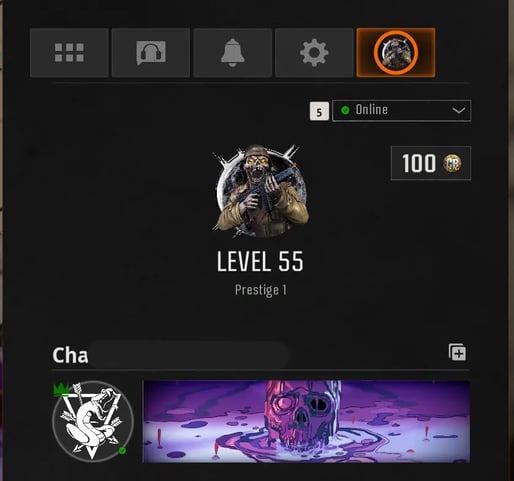Click the copy-plus icon beside the player name
The image size is (514, 481).
click(x=457, y=352)
